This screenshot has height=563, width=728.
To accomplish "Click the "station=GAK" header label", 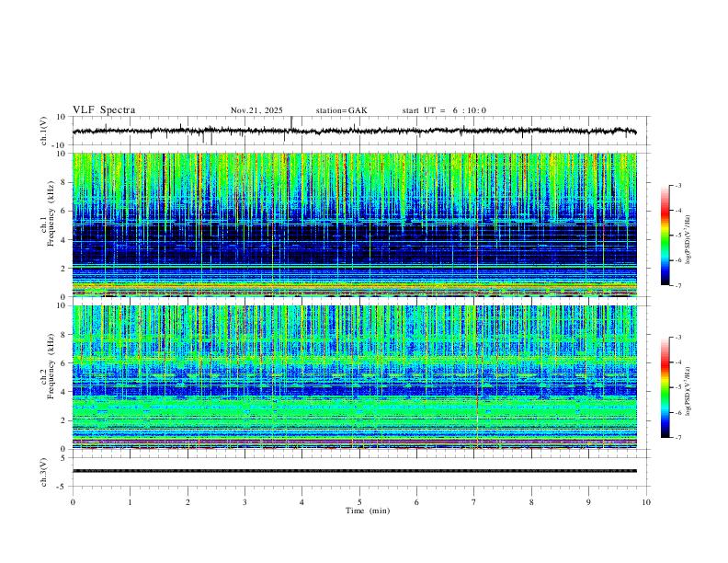I will (342, 110).
